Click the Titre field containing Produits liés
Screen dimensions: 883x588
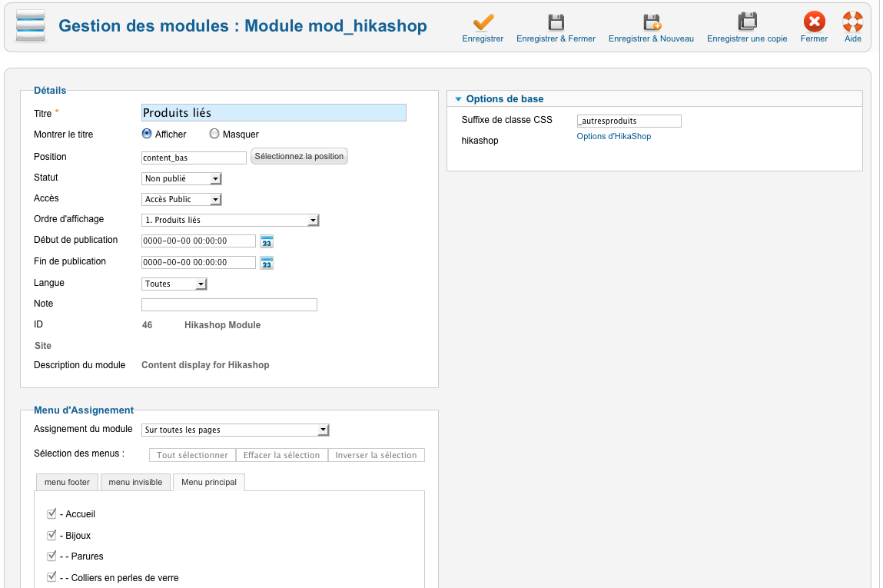(x=274, y=113)
